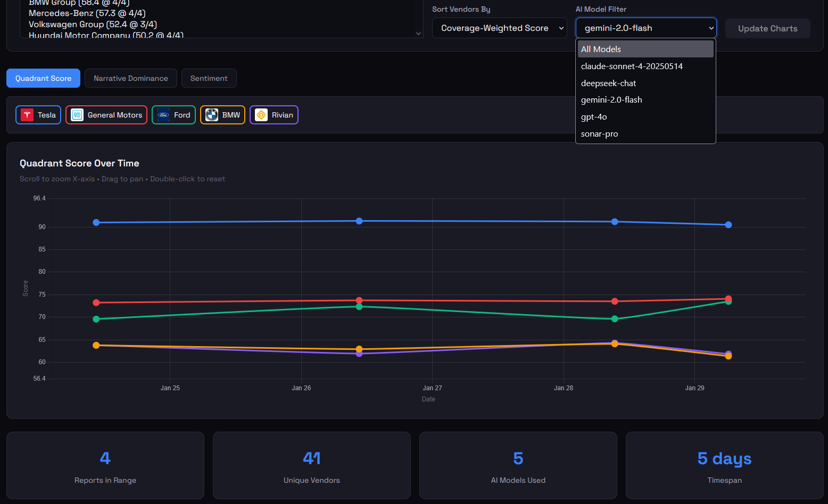The height and width of the screenshot is (504, 828).
Task: Select the General Motors brand icon
Action: 77,115
